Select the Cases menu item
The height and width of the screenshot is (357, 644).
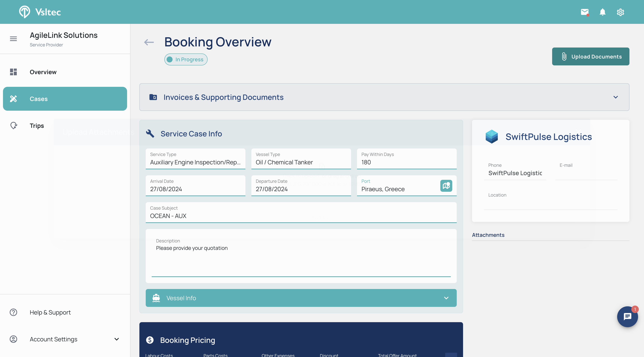(x=65, y=99)
